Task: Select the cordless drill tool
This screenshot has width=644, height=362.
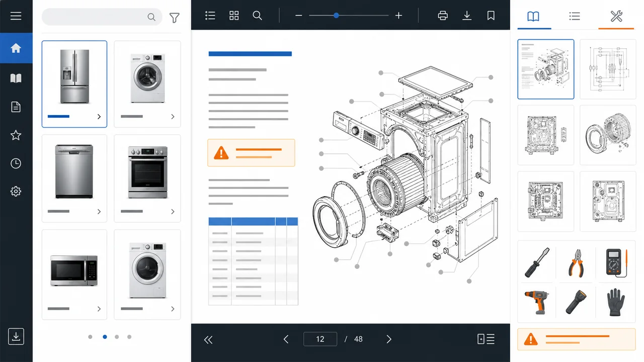Action: (x=537, y=302)
